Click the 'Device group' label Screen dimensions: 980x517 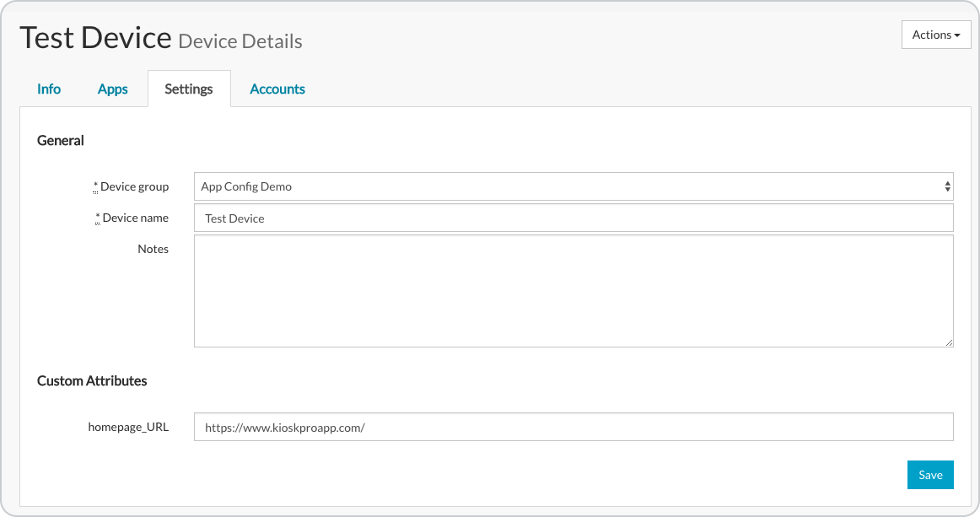[x=134, y=186]
